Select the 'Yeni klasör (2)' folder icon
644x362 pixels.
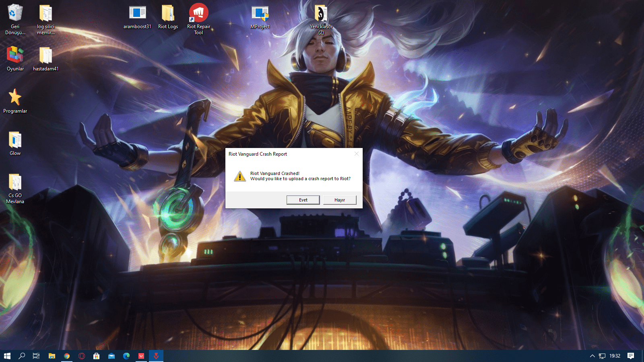pyautogui.click(x=321, y=20)
